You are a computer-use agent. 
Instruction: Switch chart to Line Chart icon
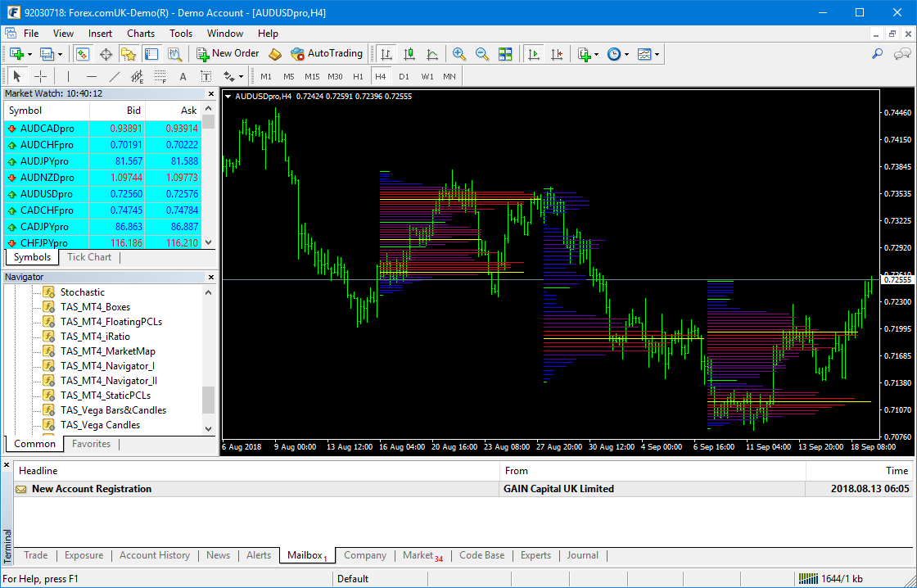pos(432,54)
